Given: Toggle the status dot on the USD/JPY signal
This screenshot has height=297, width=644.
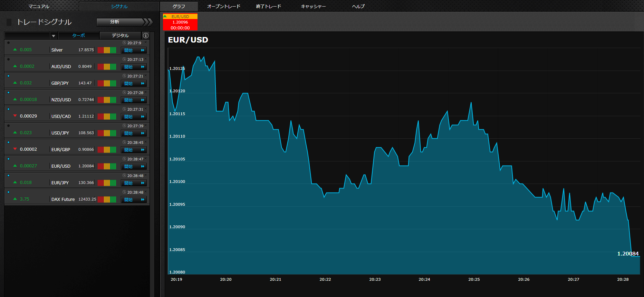Looking at the screenshot, I should pos(8,126).
